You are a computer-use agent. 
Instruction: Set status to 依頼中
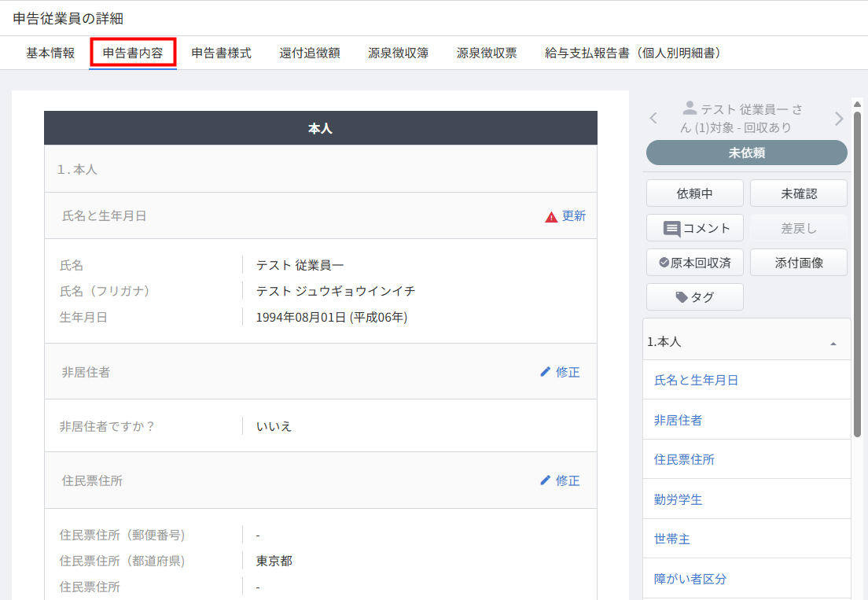click(x=695, y=193)
